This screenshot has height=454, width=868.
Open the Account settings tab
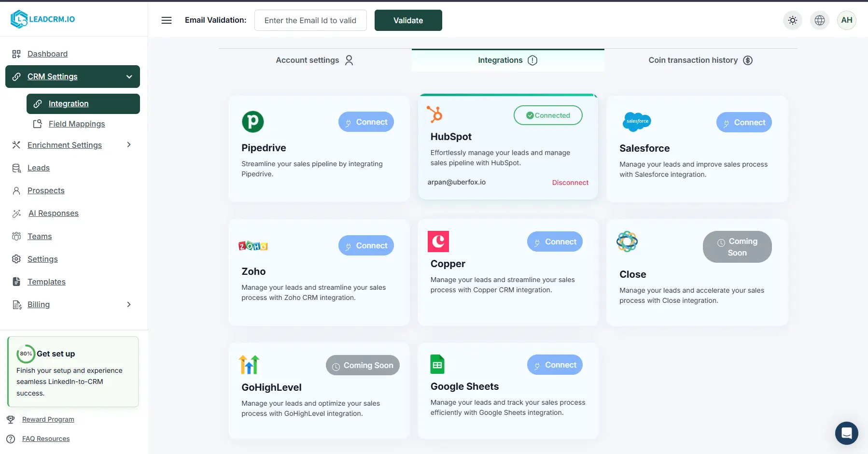click(x=315, y=60)
